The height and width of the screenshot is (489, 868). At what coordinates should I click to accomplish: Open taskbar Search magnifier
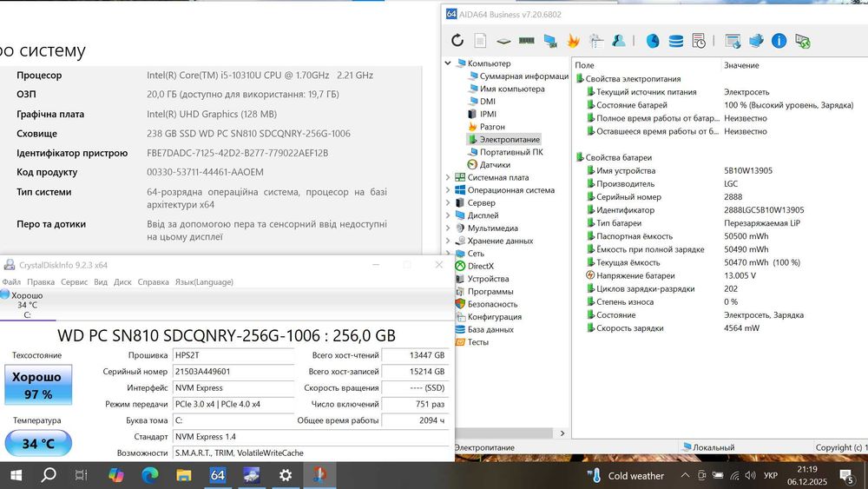(49, 474)
